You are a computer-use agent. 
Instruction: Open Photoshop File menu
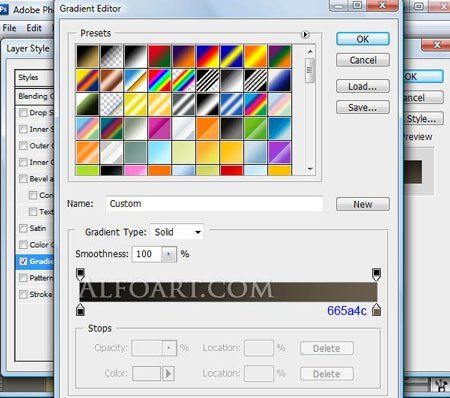pos(9,28)
